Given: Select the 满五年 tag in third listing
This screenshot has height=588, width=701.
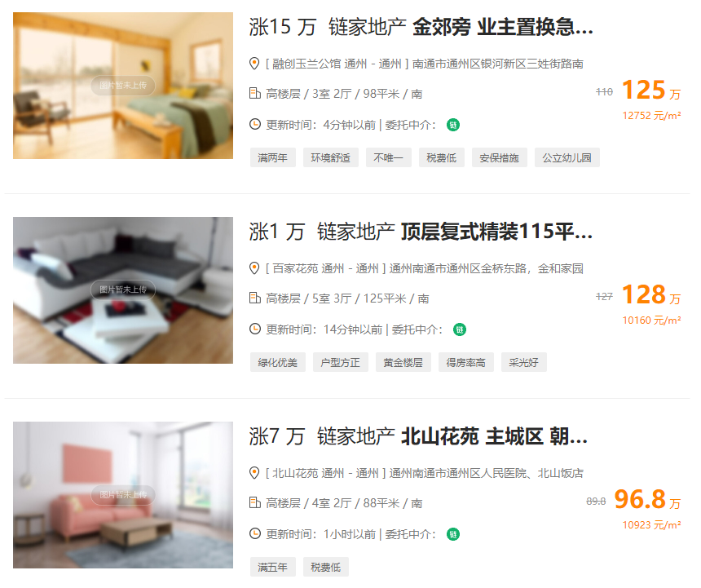Looking at the screenshot, I should tap(273, 567).
